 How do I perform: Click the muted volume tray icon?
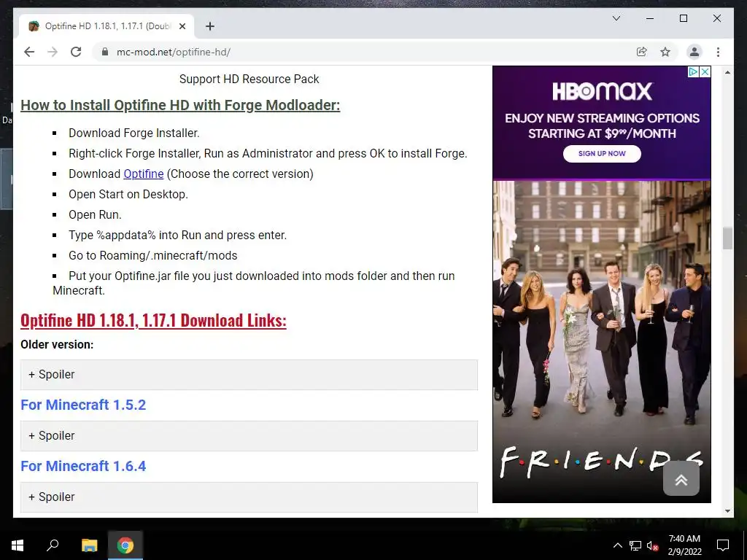click(x=652, y=545)
